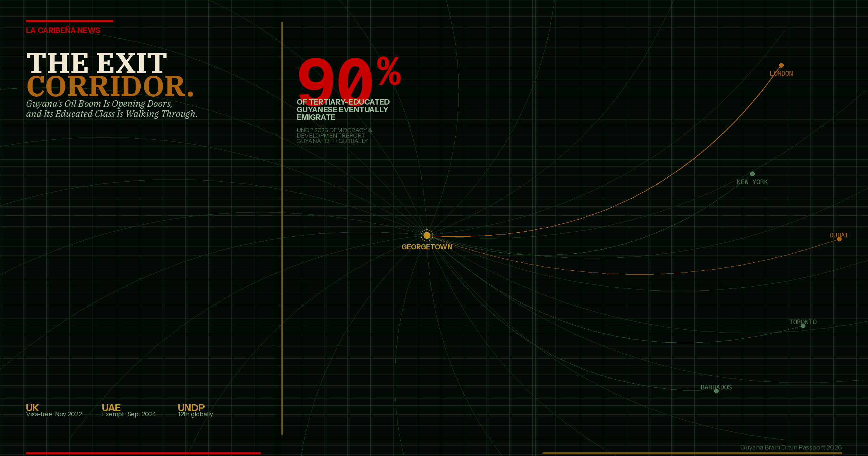This screenshot has height=456, width=868.
Task: Click the NEW YORK label
Action: [752, 182]
